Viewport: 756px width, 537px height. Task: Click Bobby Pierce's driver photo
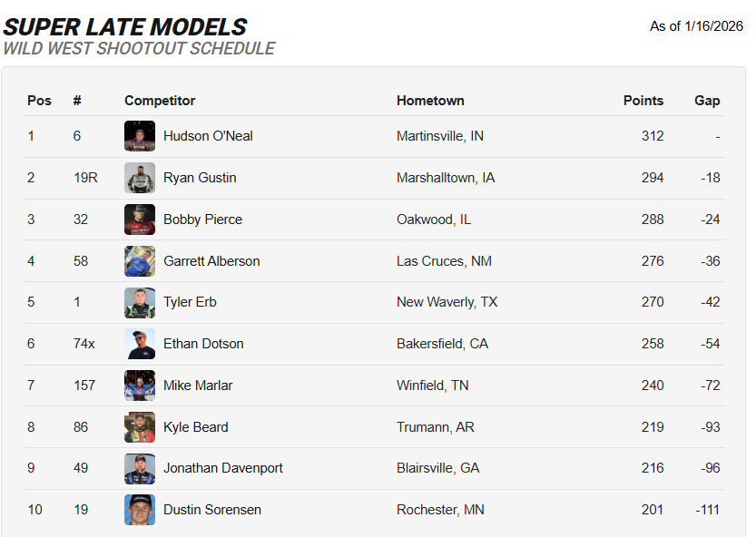pyautogui.click(x=140, y=220)
